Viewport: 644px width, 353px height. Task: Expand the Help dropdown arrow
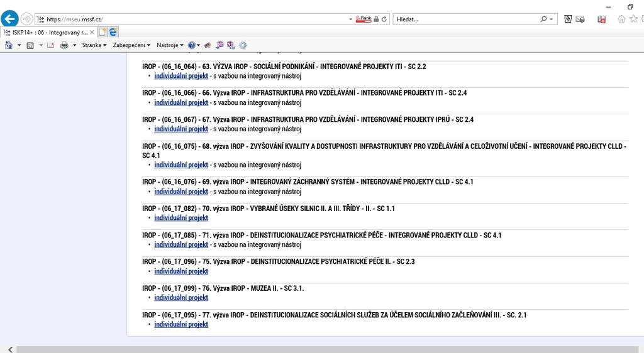click(x=198, y=45)
